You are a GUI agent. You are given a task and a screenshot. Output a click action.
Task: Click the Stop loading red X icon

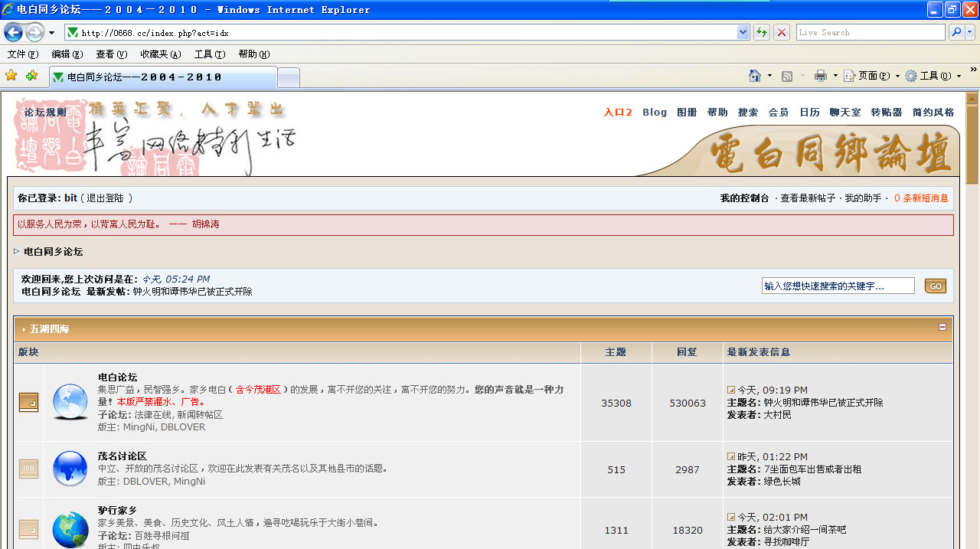(782, 32)
